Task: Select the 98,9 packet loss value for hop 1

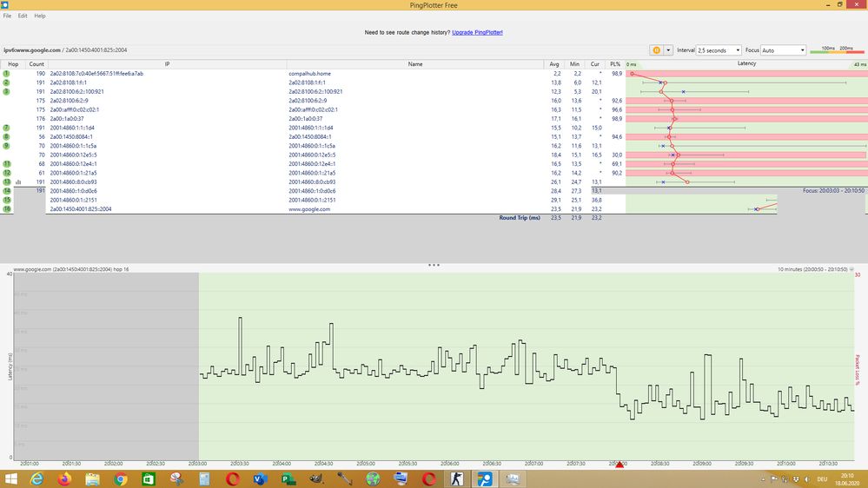Action: 617,74
